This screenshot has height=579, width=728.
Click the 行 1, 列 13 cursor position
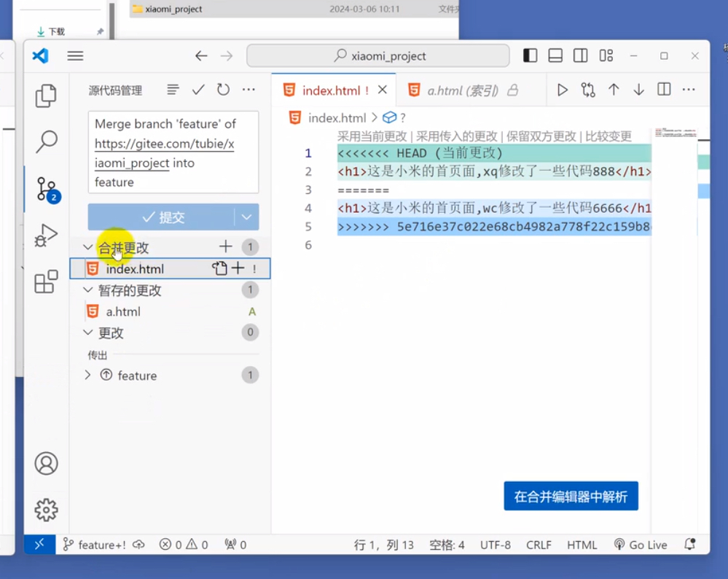tap(383, 545)
